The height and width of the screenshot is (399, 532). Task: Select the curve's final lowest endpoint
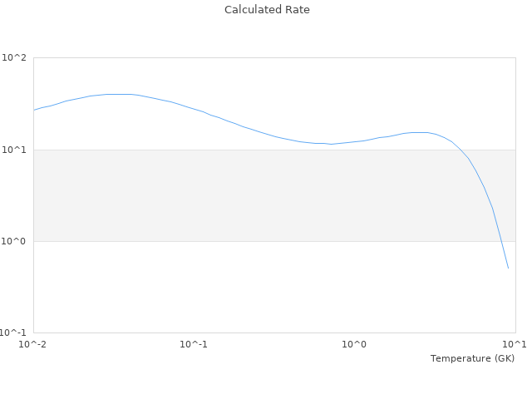[508, 268]
